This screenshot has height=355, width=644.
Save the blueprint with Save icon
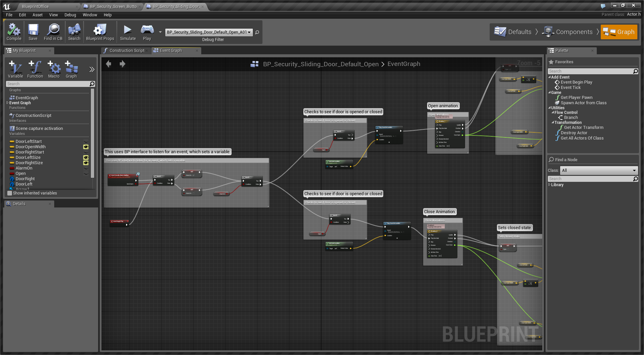33,32
